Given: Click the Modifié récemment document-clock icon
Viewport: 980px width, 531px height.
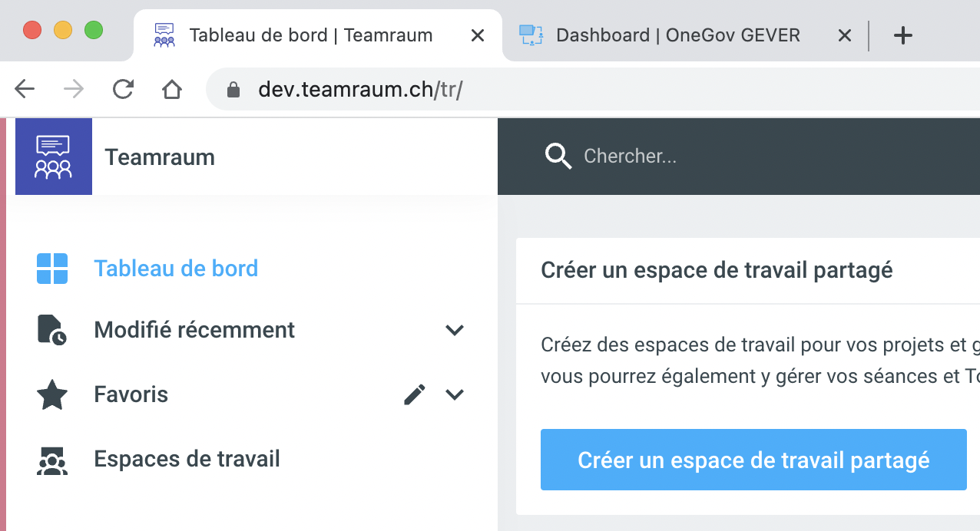Looking at the screenshot, I should click(x=52, y=330).
